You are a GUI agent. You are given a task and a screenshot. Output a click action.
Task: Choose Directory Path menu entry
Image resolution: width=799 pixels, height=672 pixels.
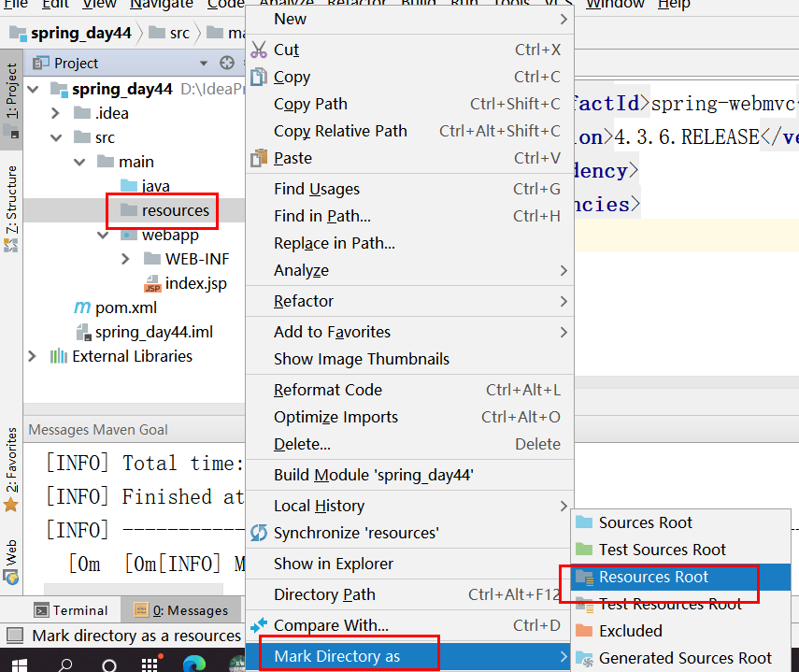point(409,594)
